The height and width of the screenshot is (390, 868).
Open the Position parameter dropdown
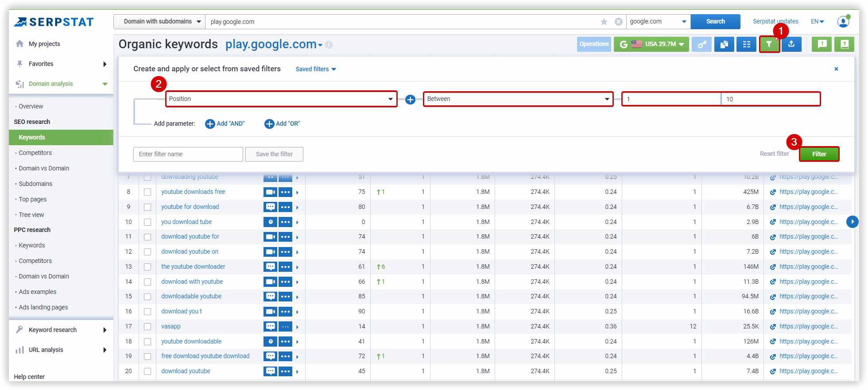click(x=281, y=99)
